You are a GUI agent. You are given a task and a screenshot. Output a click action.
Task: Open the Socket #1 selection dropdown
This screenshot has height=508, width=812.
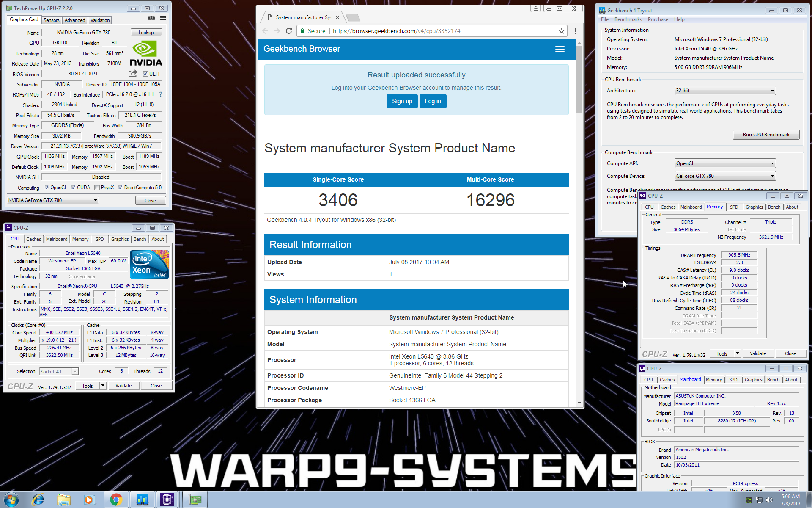(x=59, y=372)
